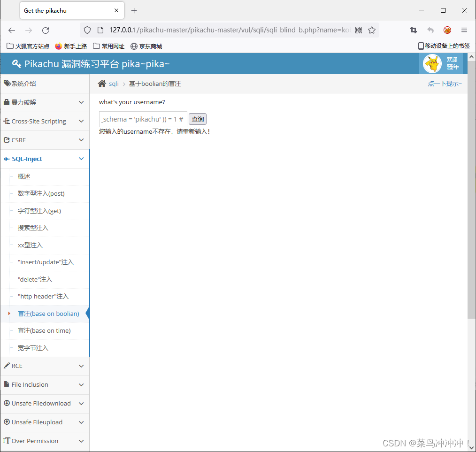Viewport: 476px width, 452px height.
Task: Click the text-height icon next to Over Permission
Action: pyautogui.click(x=7, y=440)
